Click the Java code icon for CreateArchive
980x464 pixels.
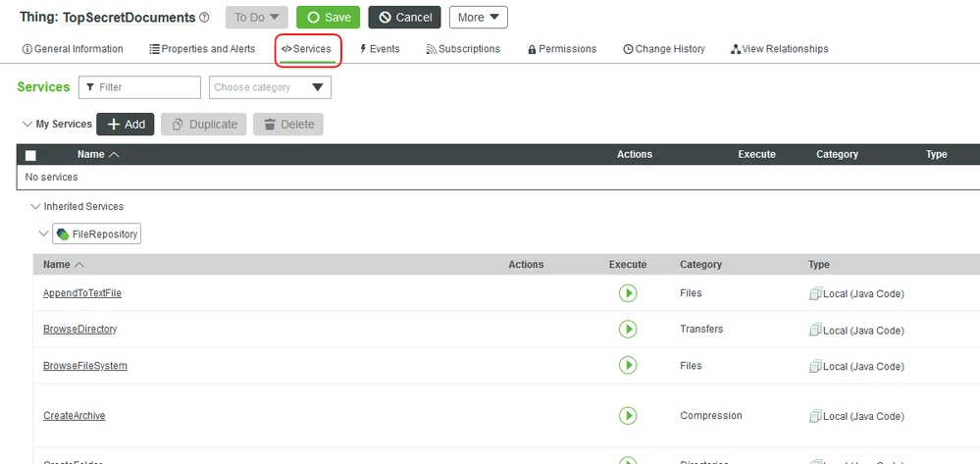[x=814, y=416]
